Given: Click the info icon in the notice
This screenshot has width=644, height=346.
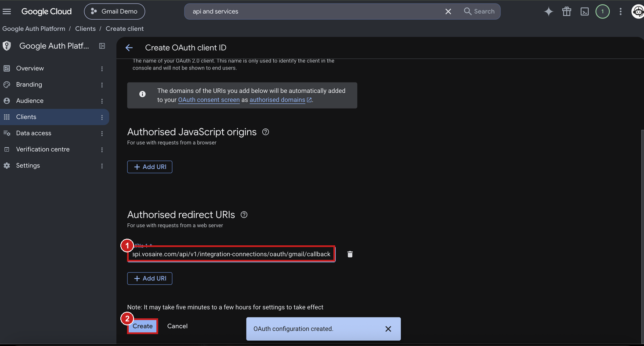Looking at the screenshot, I should (x=142, y=94).
